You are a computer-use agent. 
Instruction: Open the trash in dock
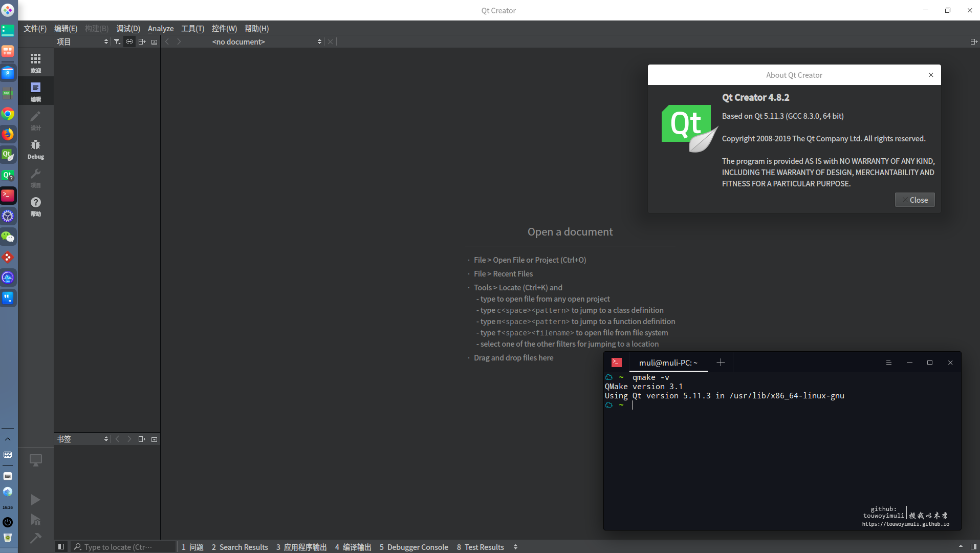pyautogui.click(x=8, y=538)
